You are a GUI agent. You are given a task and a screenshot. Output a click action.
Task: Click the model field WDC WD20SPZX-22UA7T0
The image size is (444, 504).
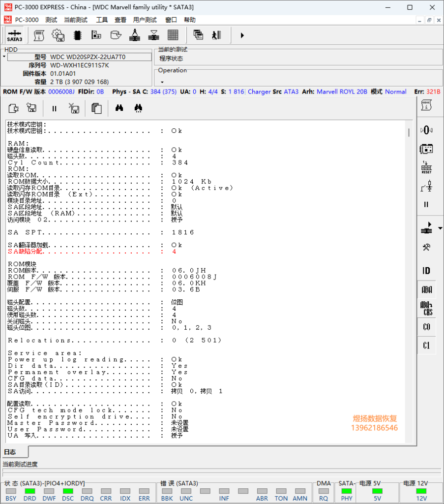point(79,57)
